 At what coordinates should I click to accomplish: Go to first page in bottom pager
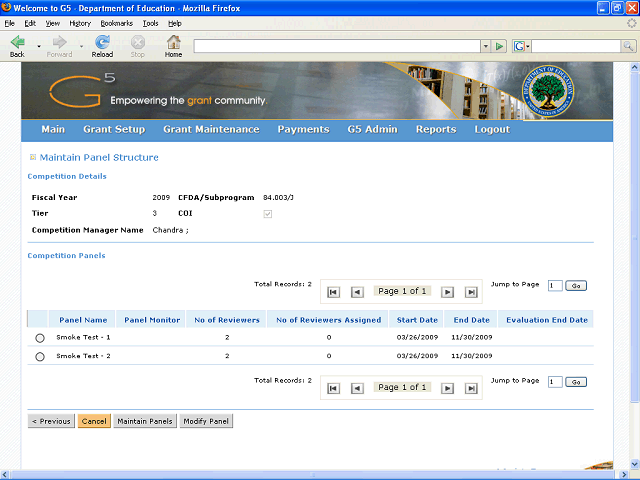(333, 388)
